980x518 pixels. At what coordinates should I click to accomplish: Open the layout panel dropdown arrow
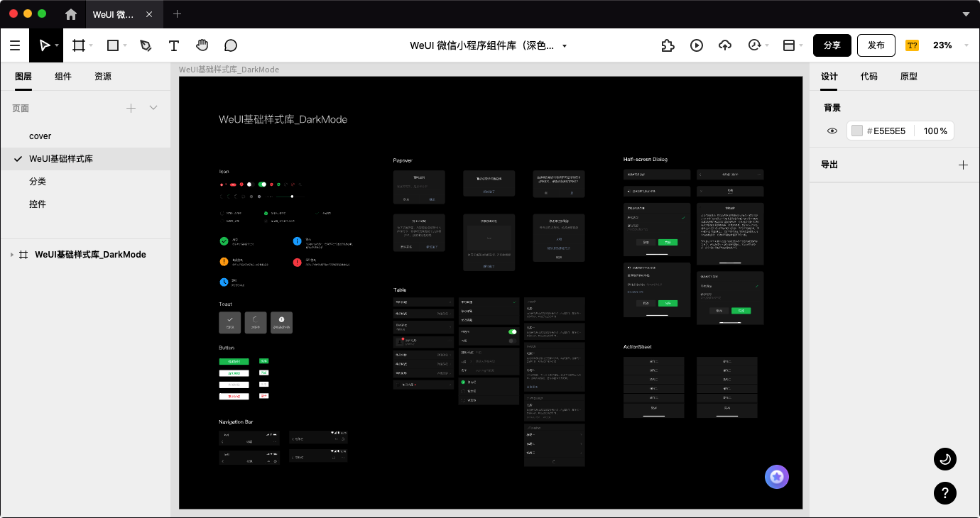[x=801, y=45]
